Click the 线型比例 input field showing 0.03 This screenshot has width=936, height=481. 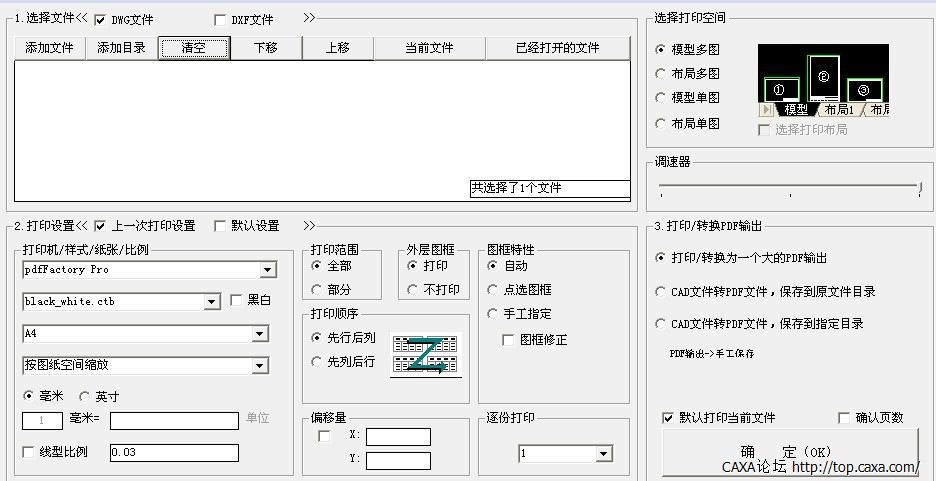coord(174,453)
